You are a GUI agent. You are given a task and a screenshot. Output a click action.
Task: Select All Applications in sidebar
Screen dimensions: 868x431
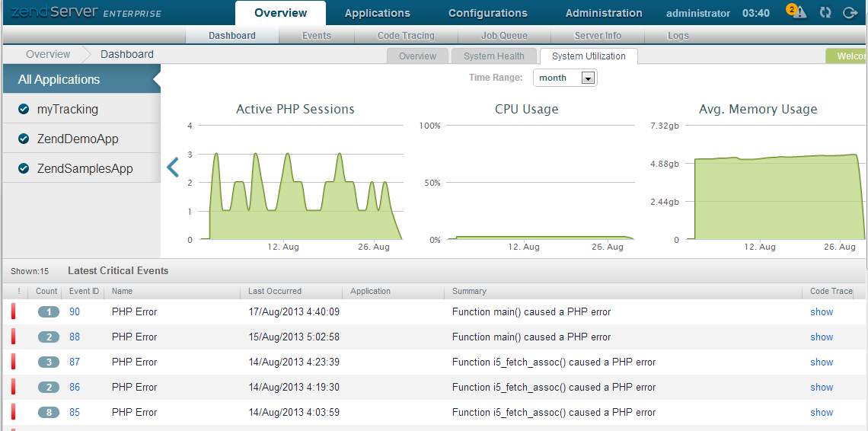(x=81, y=79)
